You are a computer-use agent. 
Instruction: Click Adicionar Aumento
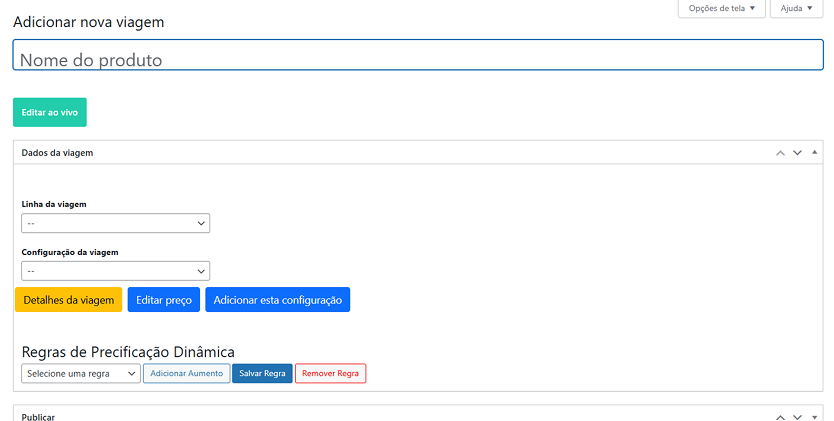click(186, 373)
